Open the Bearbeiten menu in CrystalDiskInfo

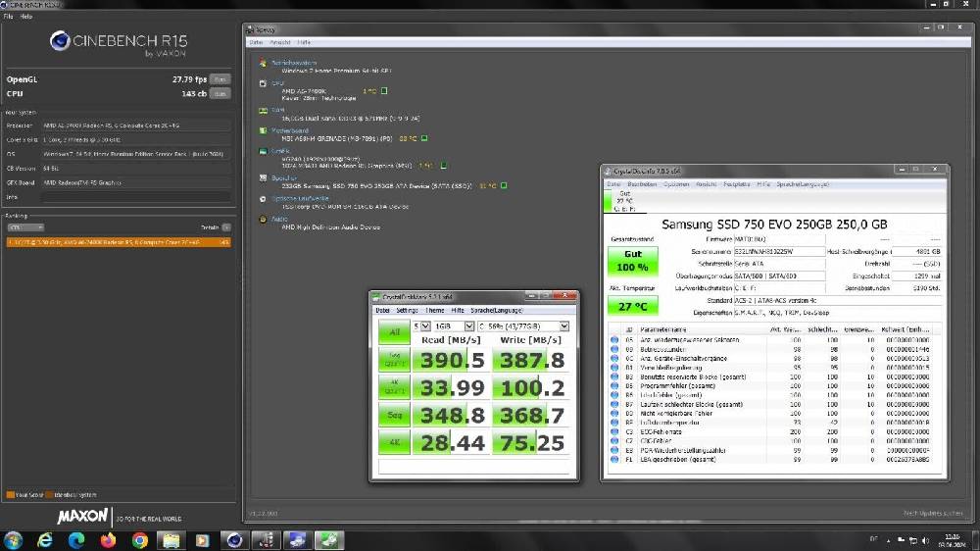click(x=642, y=184)
